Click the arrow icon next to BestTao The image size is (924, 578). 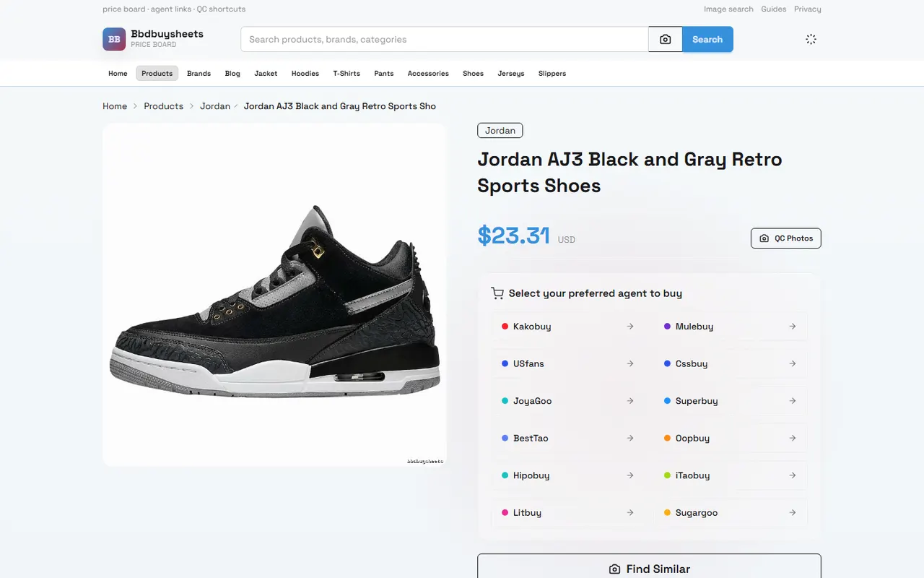point(630,439)
